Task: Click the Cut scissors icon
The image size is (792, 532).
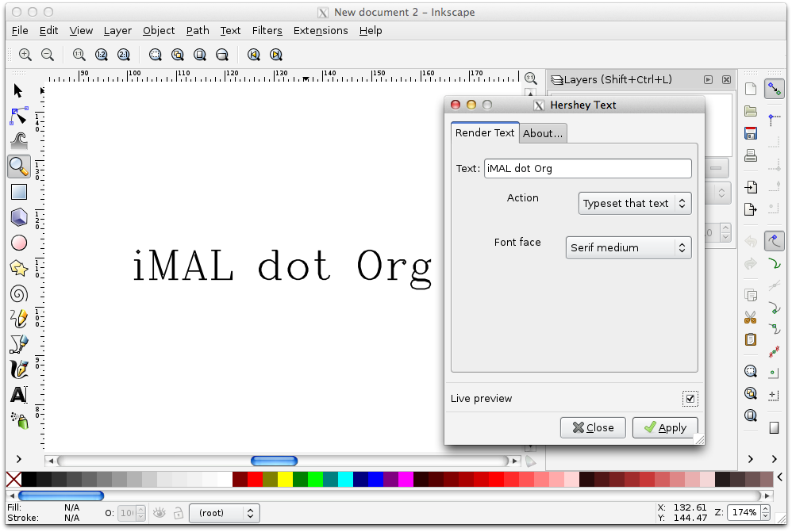Action: click(x=751, y=317)
